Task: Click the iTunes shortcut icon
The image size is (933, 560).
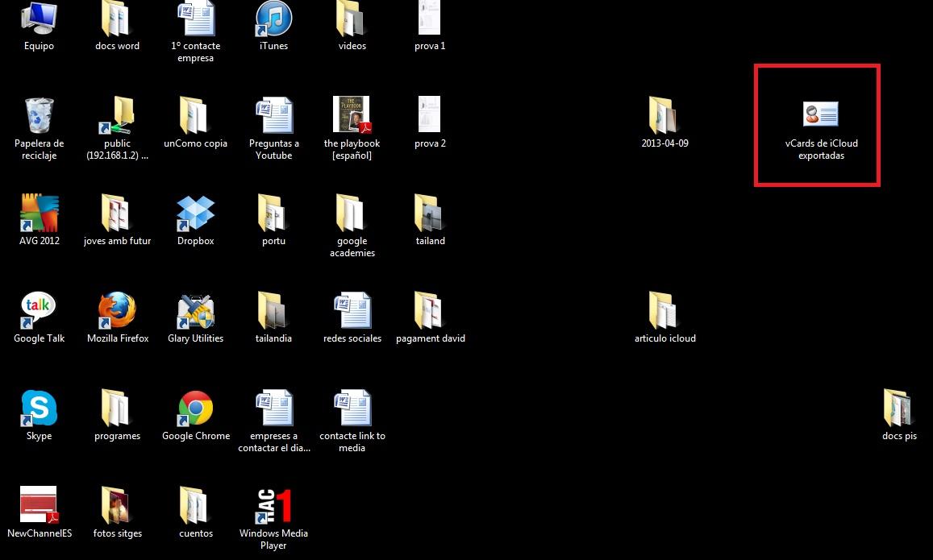Action: click(273, 19)
